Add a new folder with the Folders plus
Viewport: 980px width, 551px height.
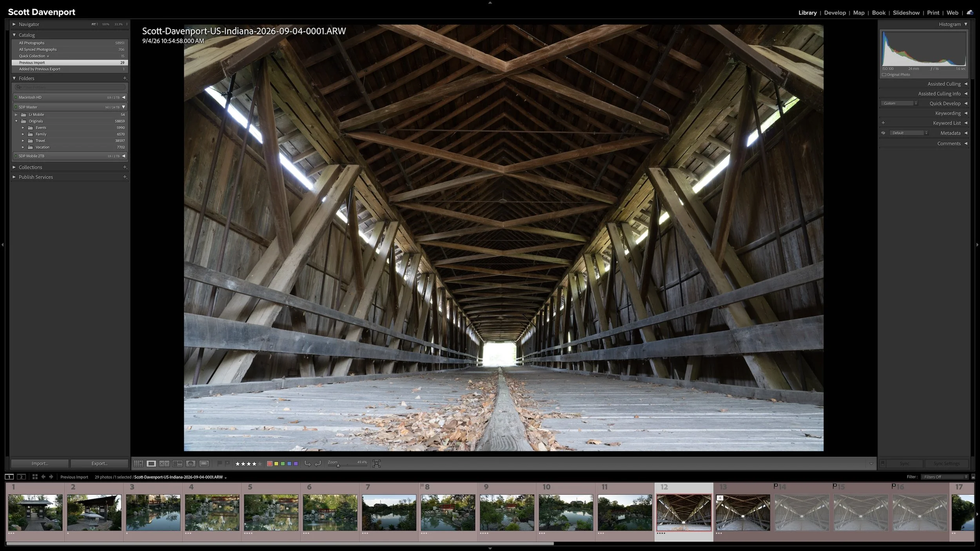(x=125, y=78)
